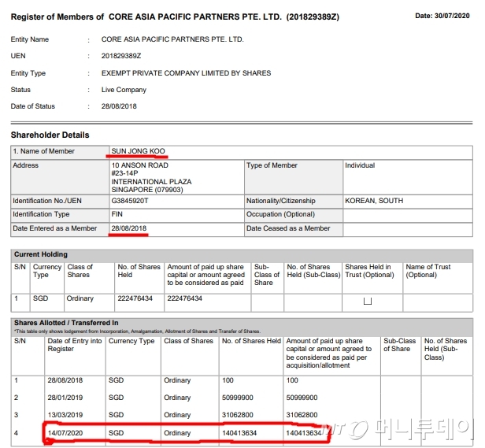Click the entity type EXEMPT PRIVATE COMPANY text
Viewport: 485px width, 448px height.
(186, 73)
